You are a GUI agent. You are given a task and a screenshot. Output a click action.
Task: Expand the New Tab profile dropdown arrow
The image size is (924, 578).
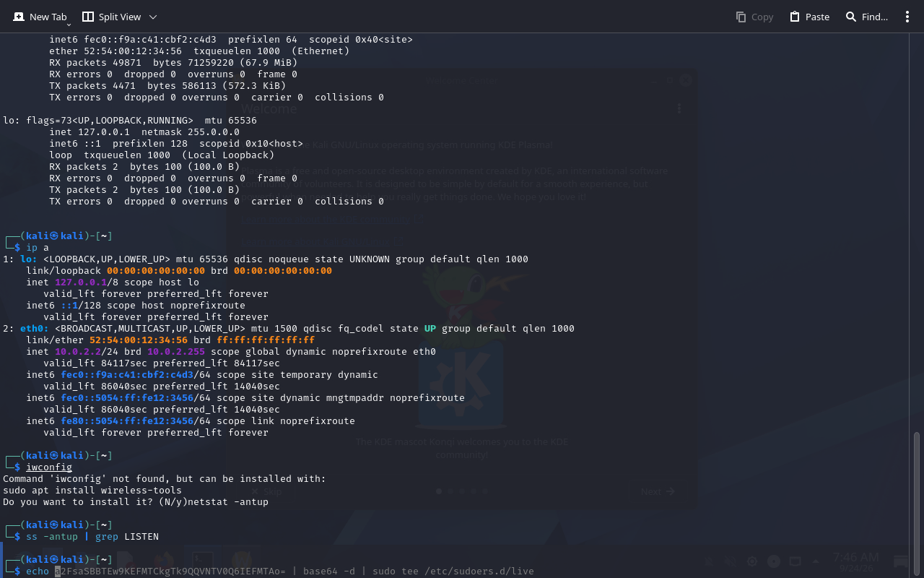point(69,24)
